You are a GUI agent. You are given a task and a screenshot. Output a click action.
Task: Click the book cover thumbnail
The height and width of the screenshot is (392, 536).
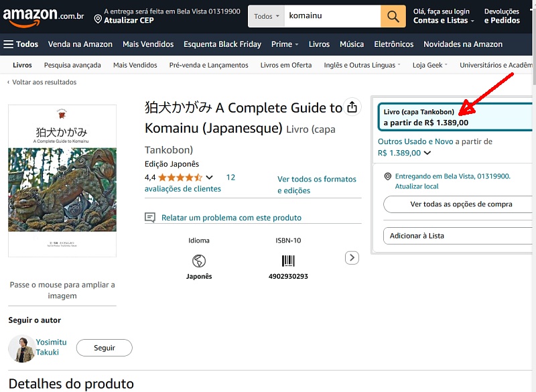tap(62, 181)
